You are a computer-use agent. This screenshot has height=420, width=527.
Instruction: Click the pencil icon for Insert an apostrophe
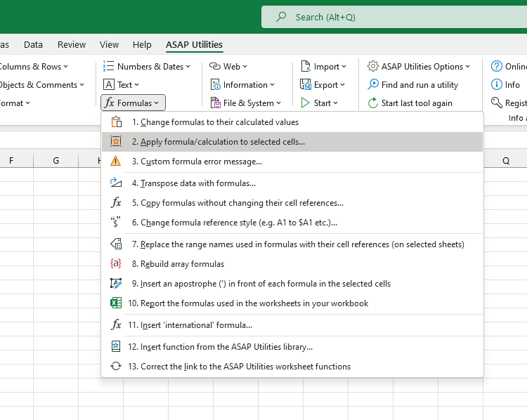[116, 283]
